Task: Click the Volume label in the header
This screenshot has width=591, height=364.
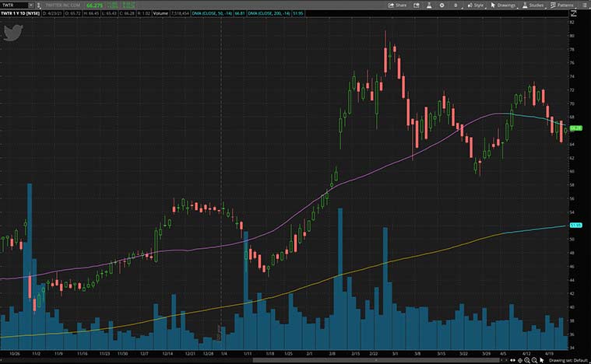Action: [x=160, y=13]
